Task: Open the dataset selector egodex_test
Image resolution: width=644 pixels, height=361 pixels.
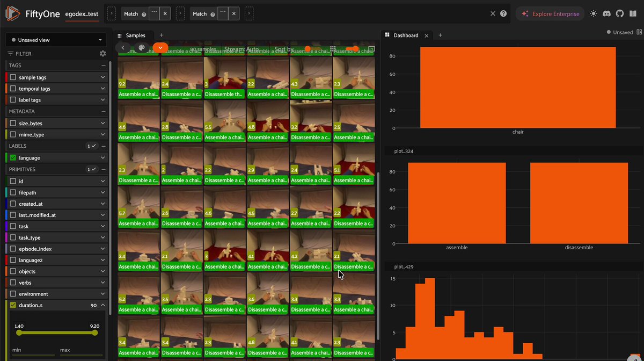Action: pos(82,14)
